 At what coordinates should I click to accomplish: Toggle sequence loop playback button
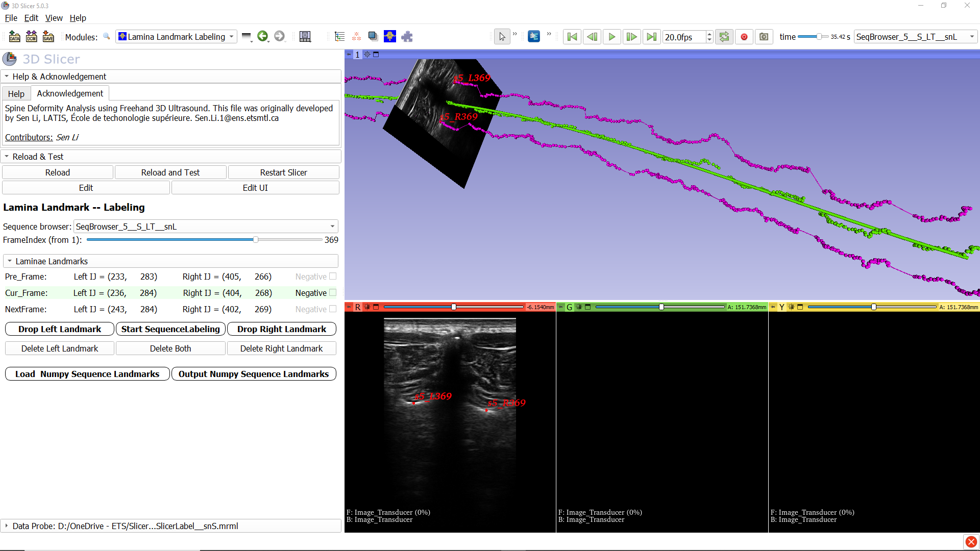[x=724, y=37]
